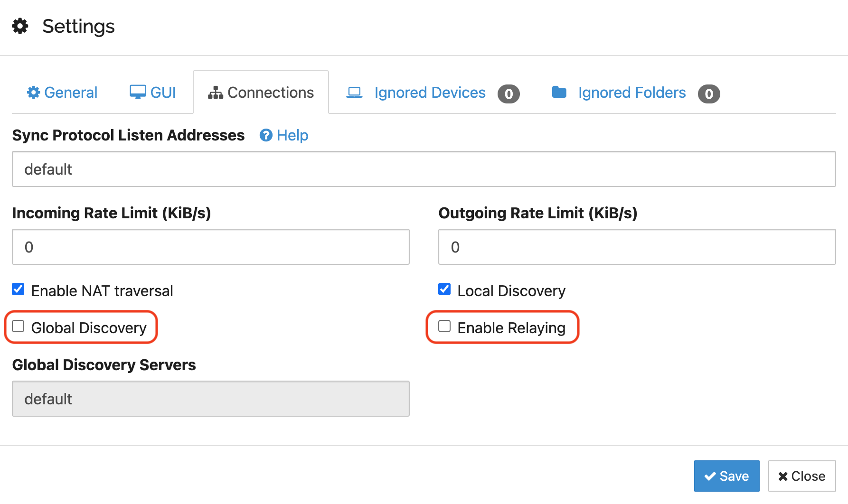The width and height of the screenshot is (848, 504).
Task: Disable the Enable NAT traversal checkbox
Action: click(x=19, y=289)
